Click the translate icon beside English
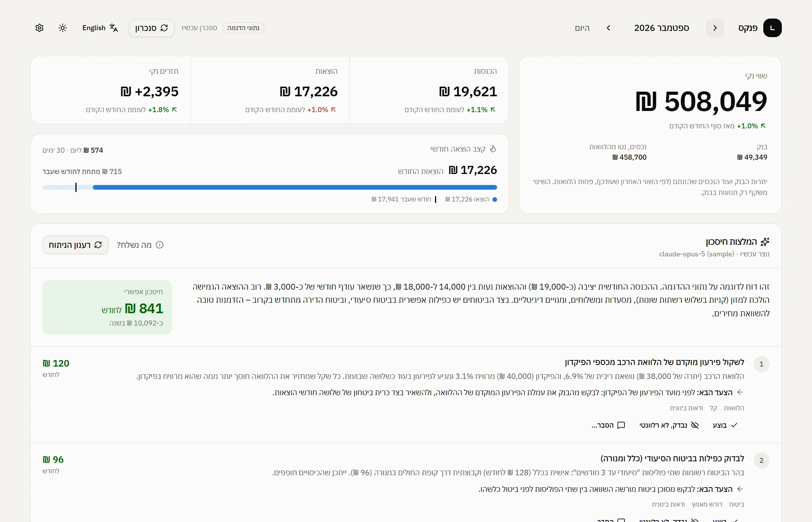 tap(114, 28)
